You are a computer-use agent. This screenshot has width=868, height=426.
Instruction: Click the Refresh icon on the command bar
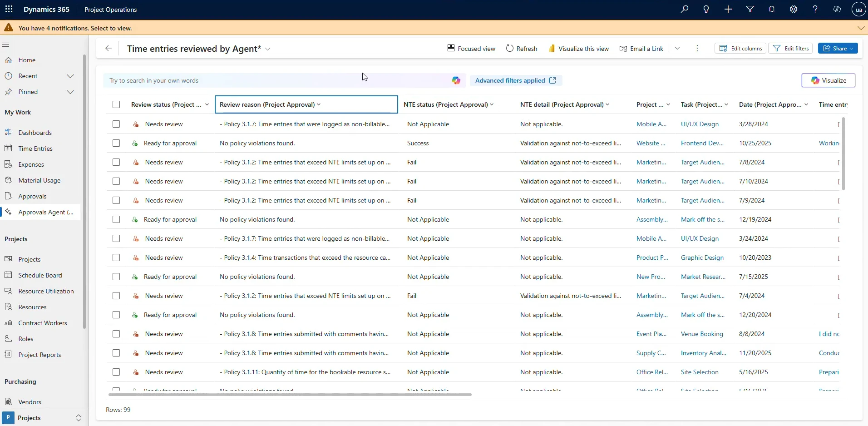(521, 48)
